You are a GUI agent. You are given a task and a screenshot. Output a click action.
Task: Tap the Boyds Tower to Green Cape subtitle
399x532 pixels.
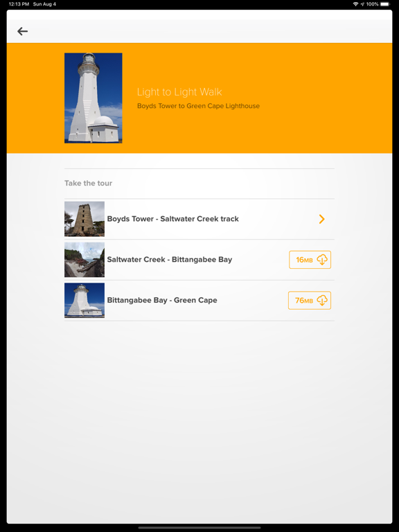click(199, 106)
